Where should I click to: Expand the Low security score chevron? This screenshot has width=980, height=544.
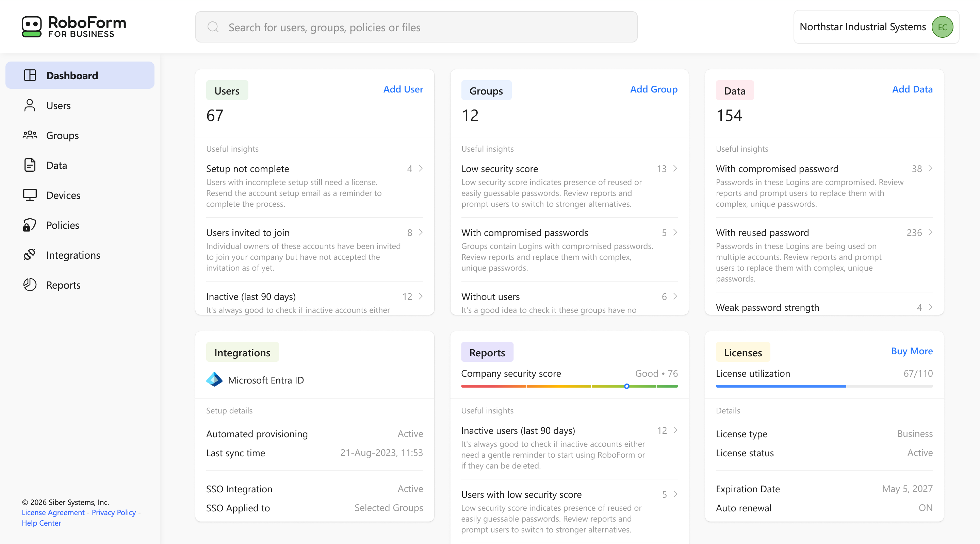[675, 168]
